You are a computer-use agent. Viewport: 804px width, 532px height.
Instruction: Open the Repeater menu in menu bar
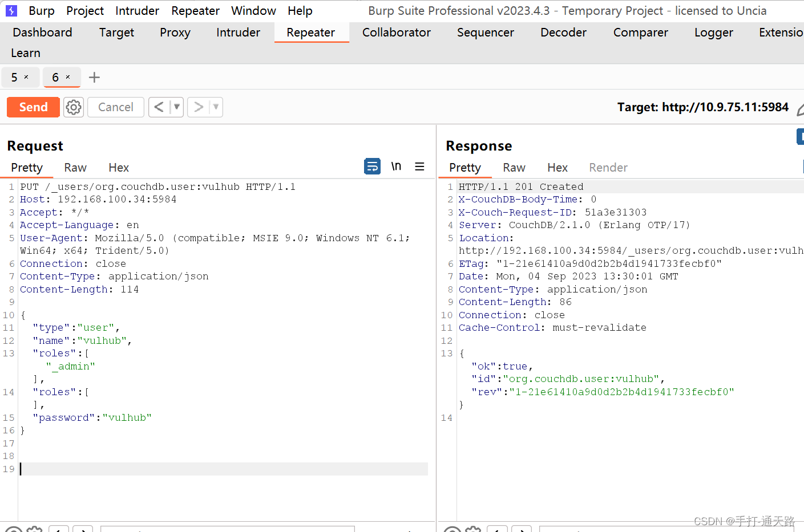coord(195,11)
